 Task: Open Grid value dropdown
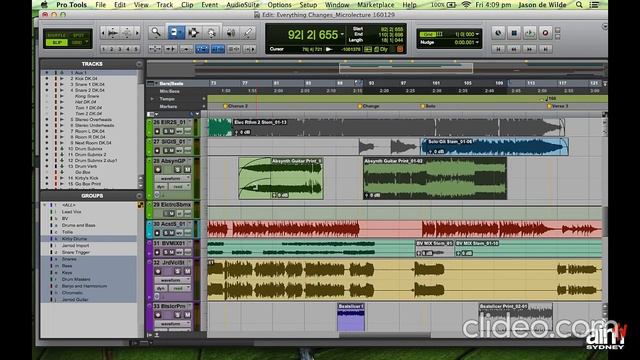(x=477, y=34)
